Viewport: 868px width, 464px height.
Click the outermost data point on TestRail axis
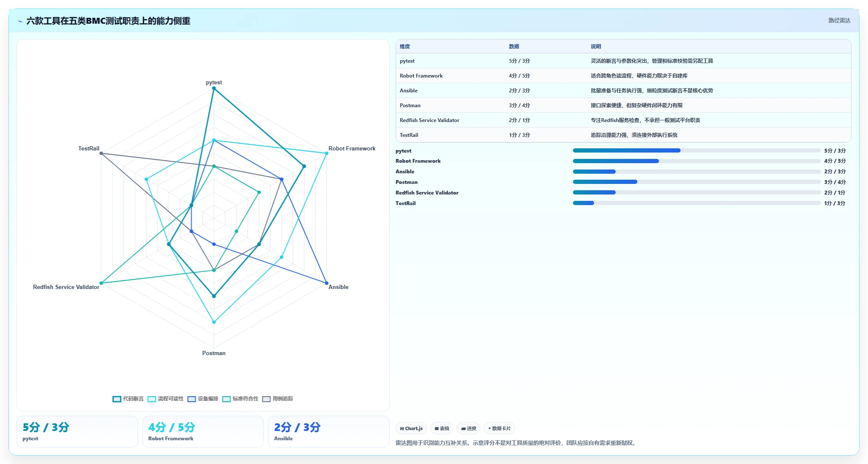[x=101, y=153]
